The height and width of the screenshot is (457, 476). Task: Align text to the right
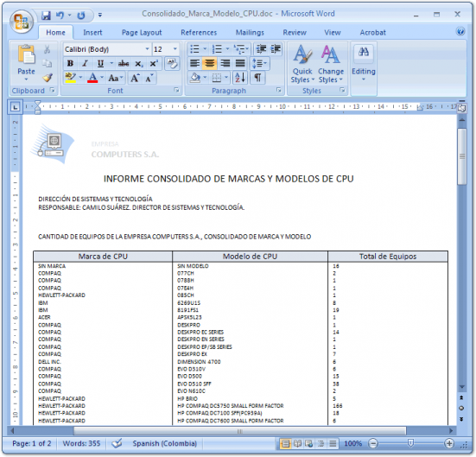tap(225, 63)
